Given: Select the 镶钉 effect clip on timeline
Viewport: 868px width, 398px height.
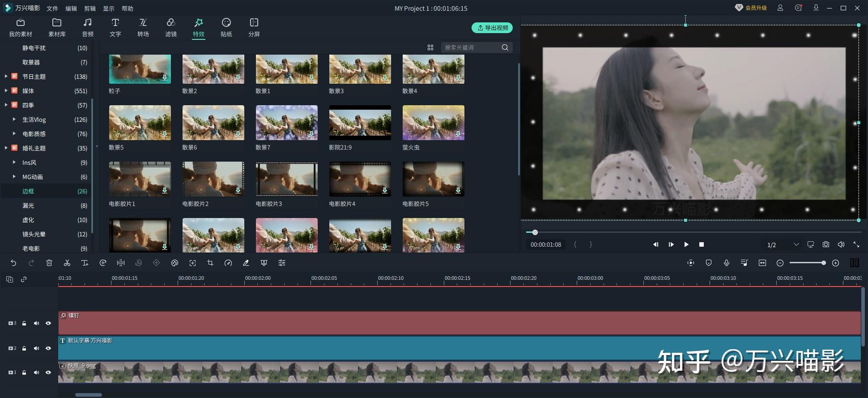Looking at the screenshot, I should (x=460, y=323).
